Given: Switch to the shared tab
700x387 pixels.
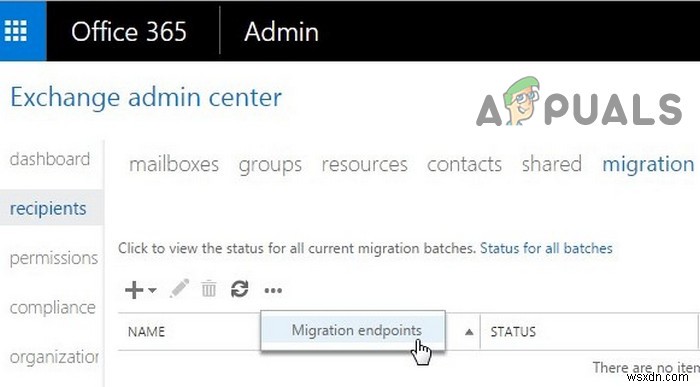Looking at the screenshot, I should click(551, 164).
